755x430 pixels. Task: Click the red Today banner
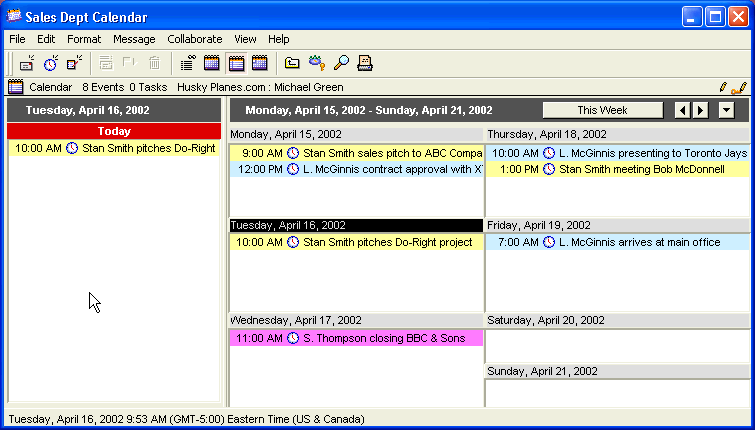click(x=114, y=131)
